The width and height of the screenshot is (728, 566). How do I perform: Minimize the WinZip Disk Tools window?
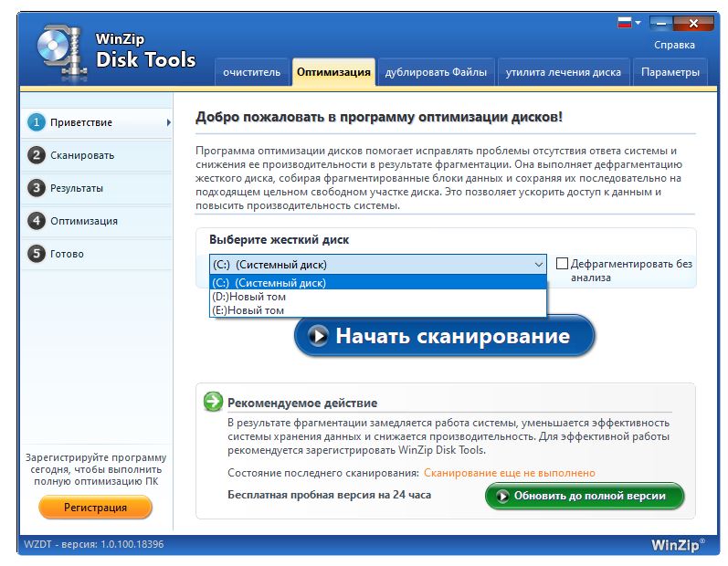coord(661,23)
